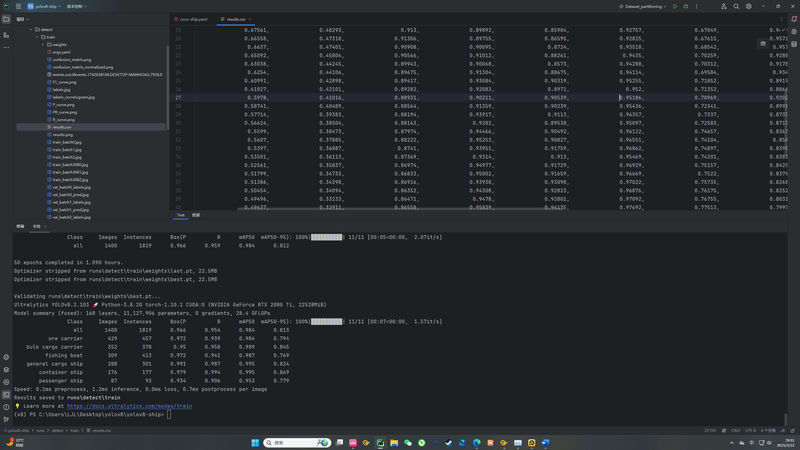Open IDE settings gear
Image resolution: width=800 pixels, height=450 pixels.
(x=748, y=6)
